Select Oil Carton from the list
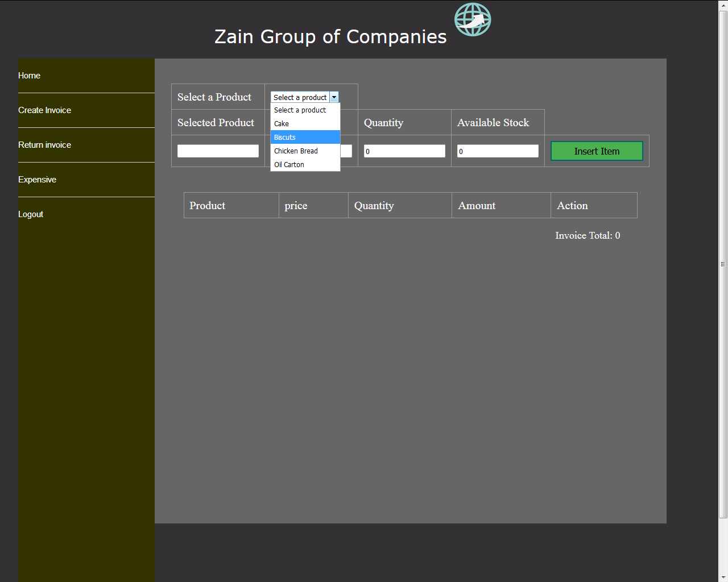 pyautogui.click(x=305, y=164)
